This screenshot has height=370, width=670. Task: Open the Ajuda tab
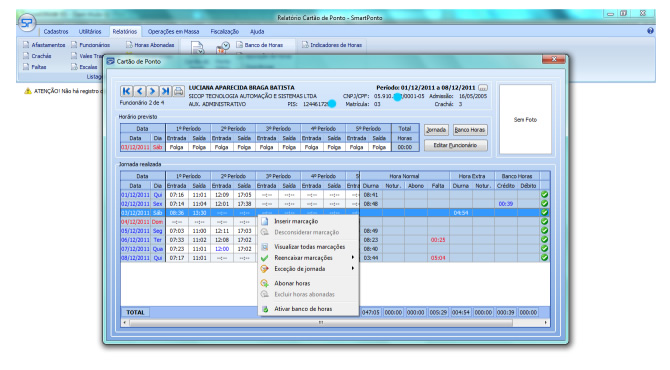pyautogui.click(x=257, y=32)
